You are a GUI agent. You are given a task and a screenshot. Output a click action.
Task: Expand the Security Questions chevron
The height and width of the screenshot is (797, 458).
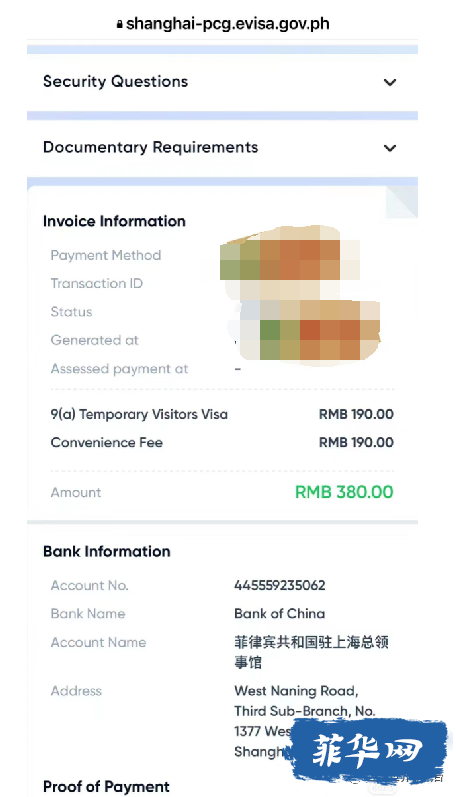[390, 82]
